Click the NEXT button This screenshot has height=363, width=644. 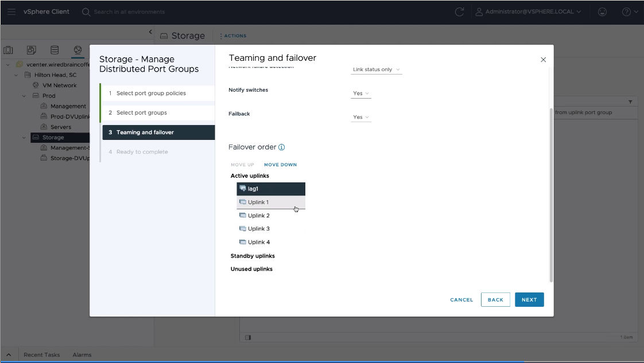pyautogui.click(x=529, y=299)
